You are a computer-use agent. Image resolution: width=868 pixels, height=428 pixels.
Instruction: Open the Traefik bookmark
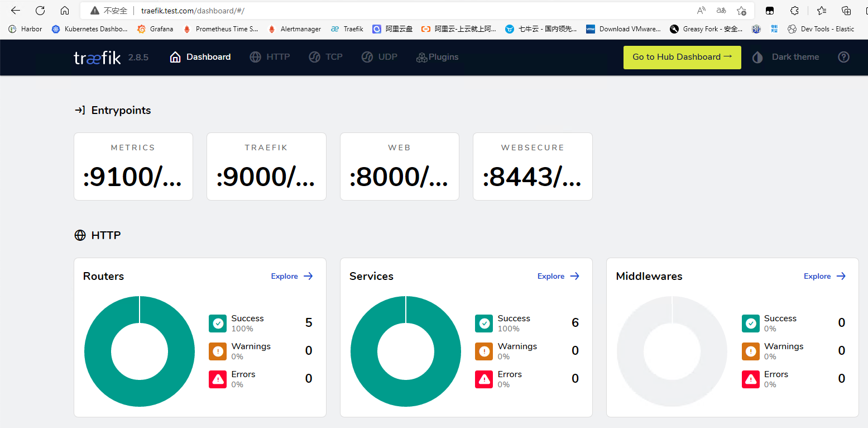(x=347, y=29)
